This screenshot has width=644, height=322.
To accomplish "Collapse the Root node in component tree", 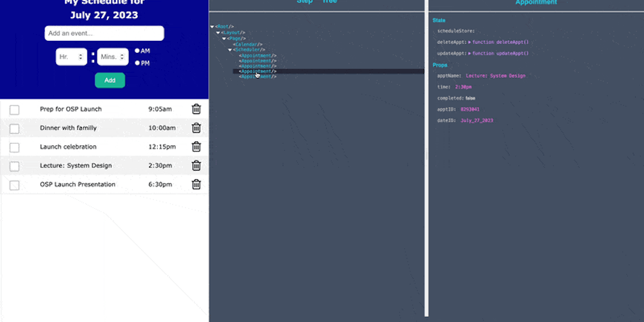I will tap(213, 26).
